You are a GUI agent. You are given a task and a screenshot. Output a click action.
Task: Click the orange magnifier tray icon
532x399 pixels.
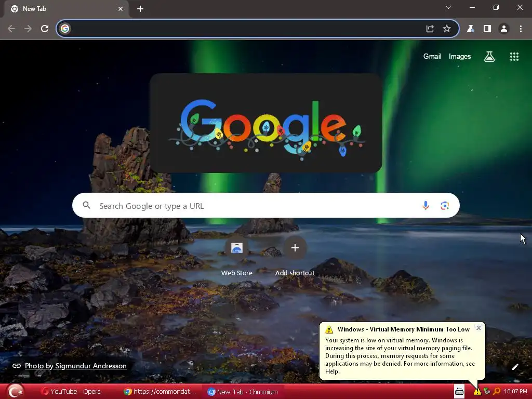497,392
